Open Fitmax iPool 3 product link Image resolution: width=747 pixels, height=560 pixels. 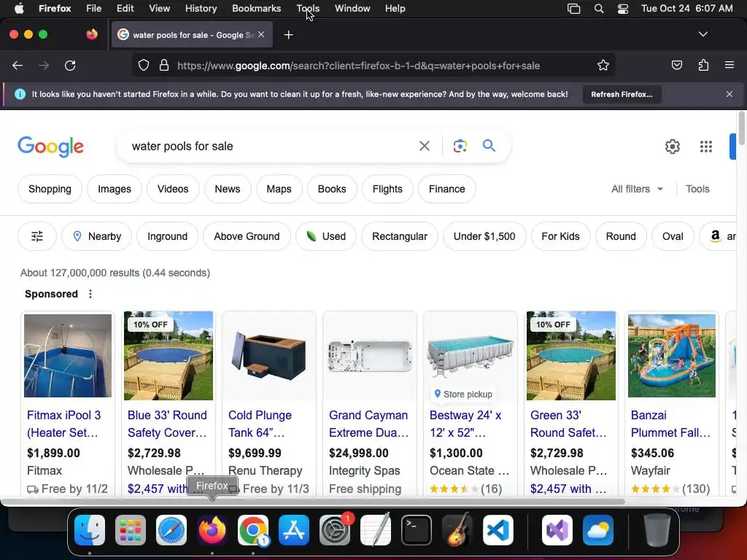pos(64,424)
